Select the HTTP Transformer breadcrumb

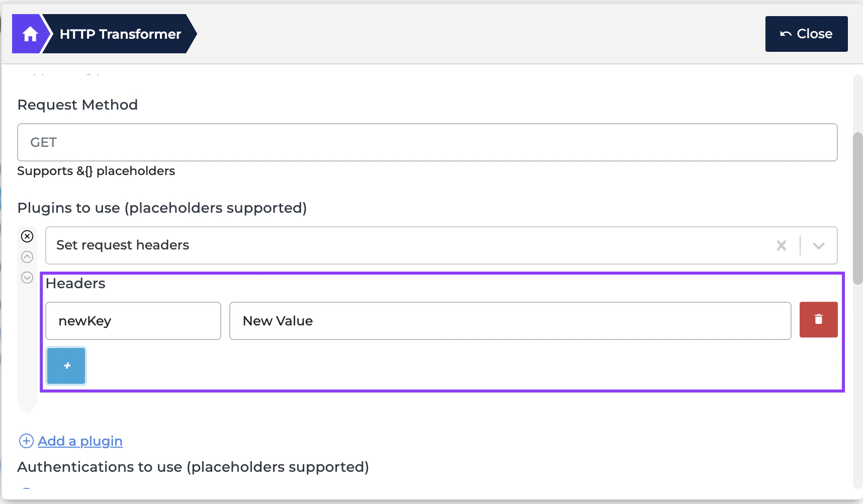tap(120, 34)
